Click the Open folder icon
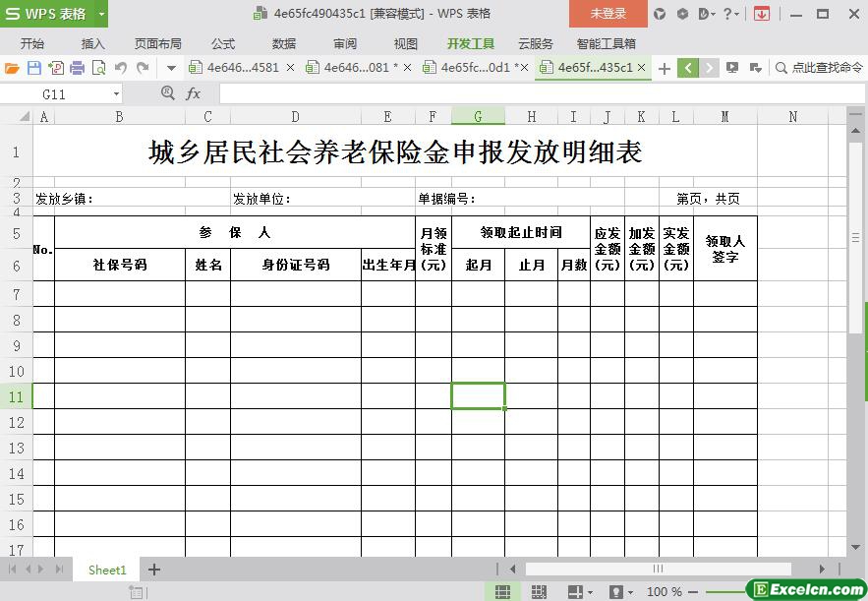 coord(12,68)
